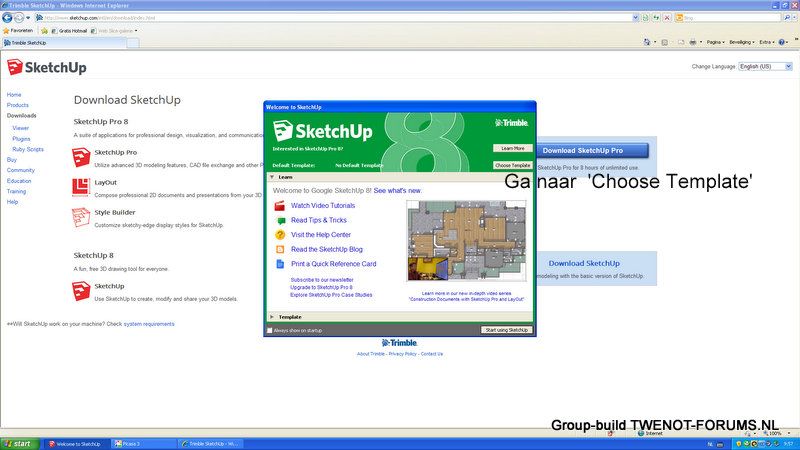Open the Privacy Policy footer link

pos(403,354)
